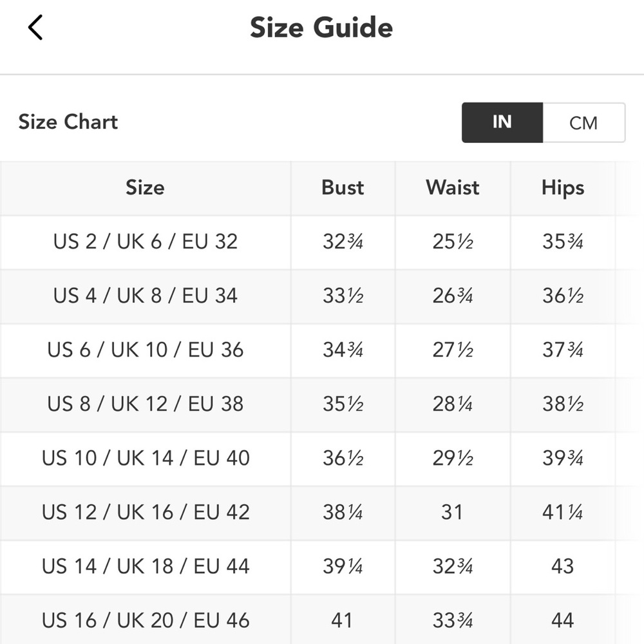Select the US 8 / UK 12 / EU 38 row

click(322, 404)
